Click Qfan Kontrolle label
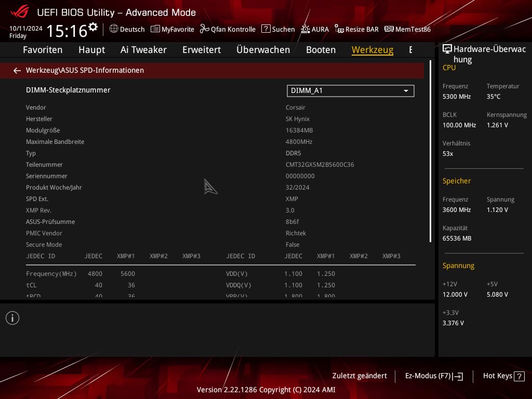532x399 pixels. pyautogui.click(x=233, y=29)
